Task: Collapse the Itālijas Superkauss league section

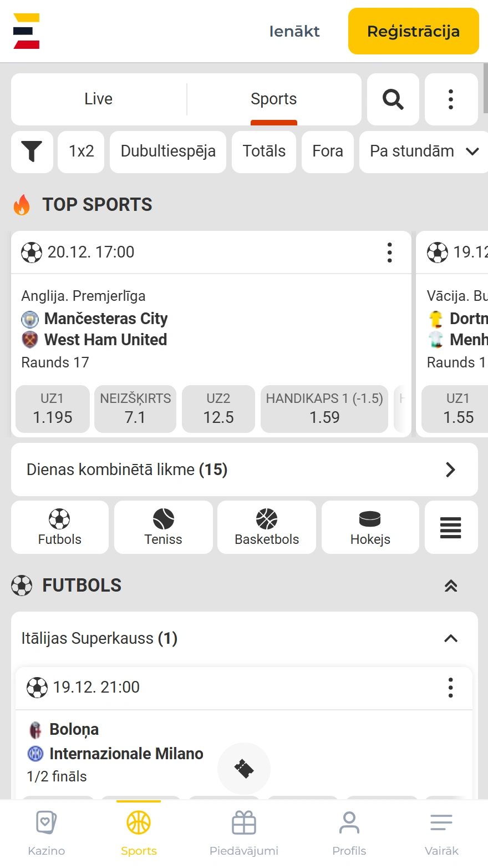Action: [451, 639]
